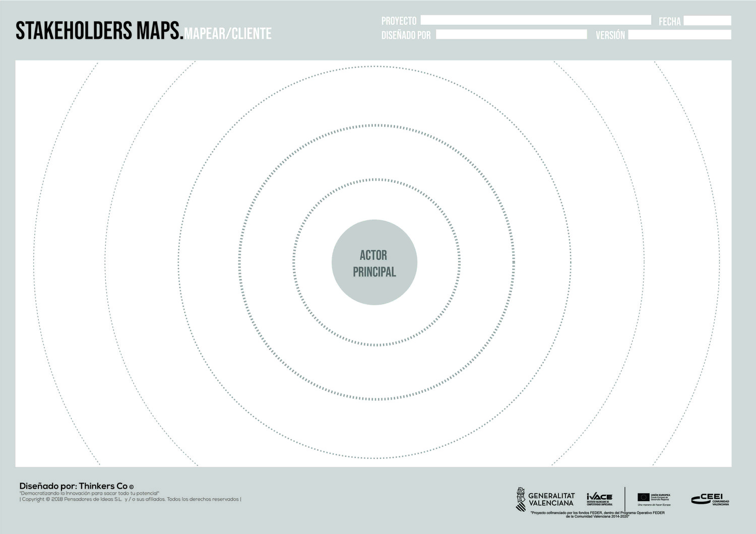Click the Versión input field

coord(679,35)
